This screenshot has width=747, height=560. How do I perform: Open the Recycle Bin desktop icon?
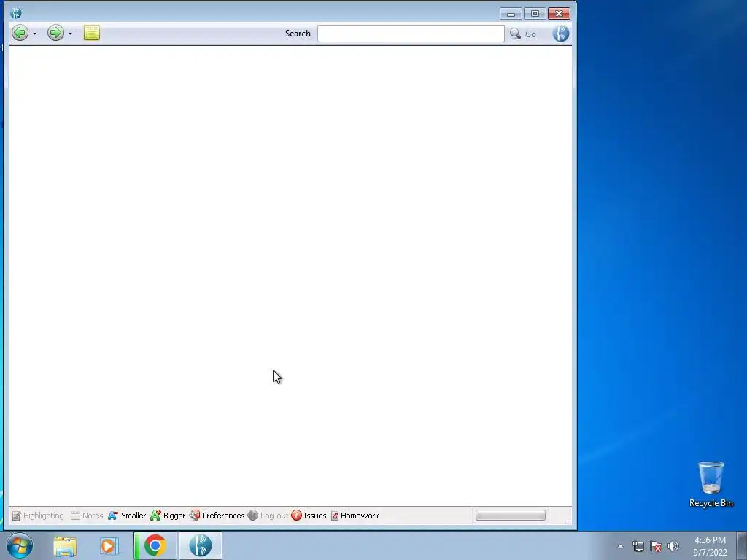[x=711, y=484]
